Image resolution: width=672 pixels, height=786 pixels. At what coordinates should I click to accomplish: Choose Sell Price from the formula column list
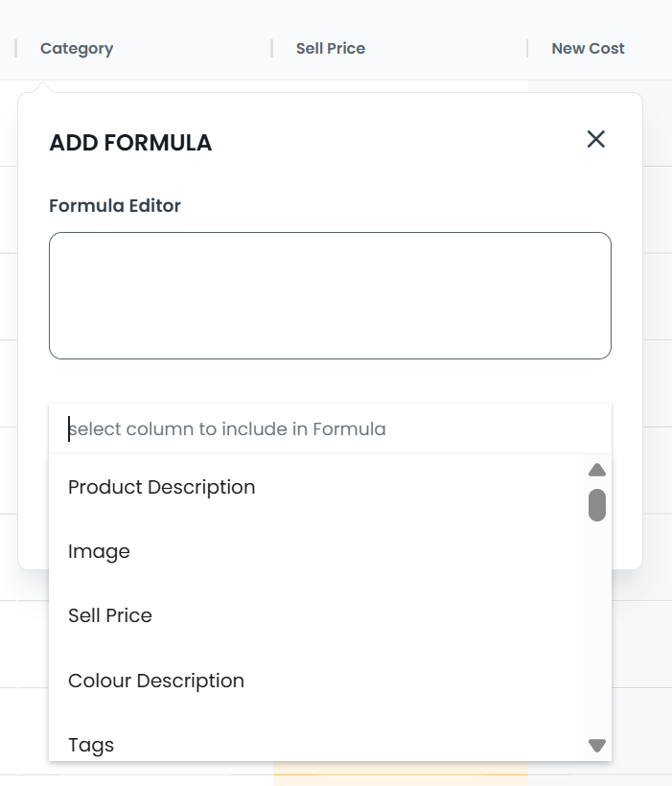coord(109,615)
